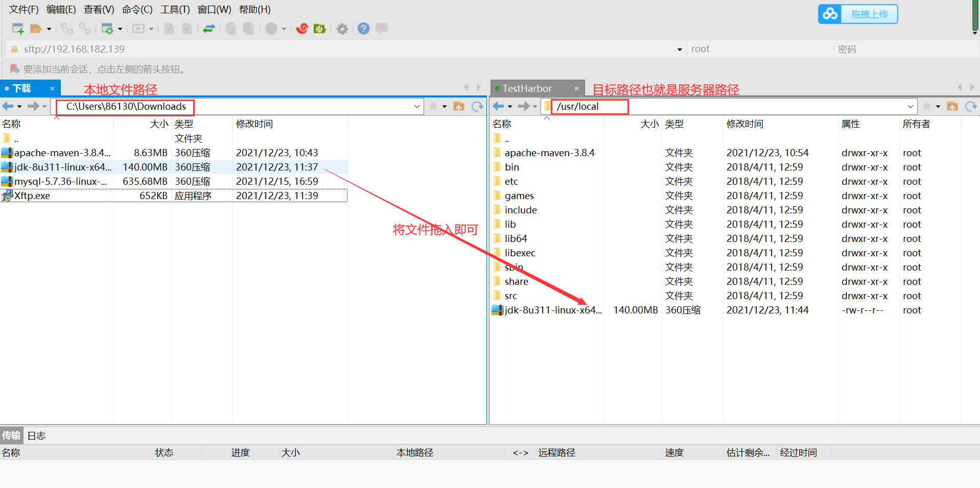Image resolution: width=980 pixels, height=488 pixels.
Task: Click the session properties icon with gear
Action: click(x=107, y=29)
